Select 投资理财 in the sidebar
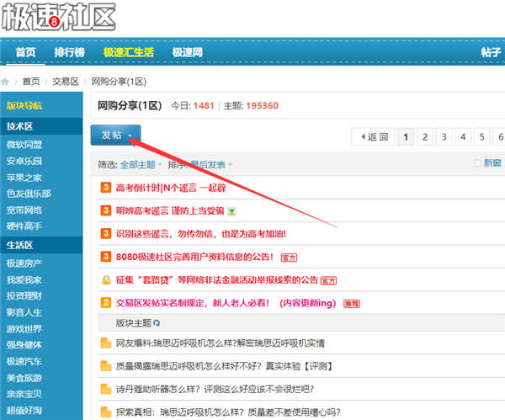This screenshot has width=505, height=420. coord(25,295)
